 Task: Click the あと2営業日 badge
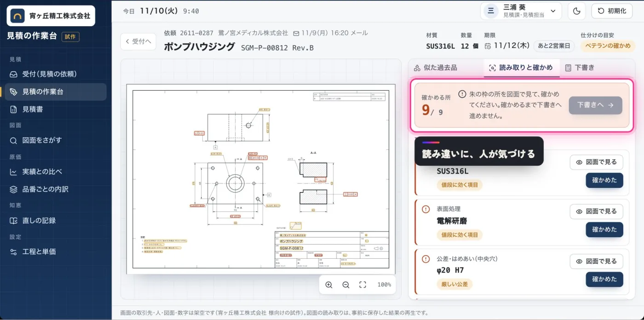pos(554,46)
